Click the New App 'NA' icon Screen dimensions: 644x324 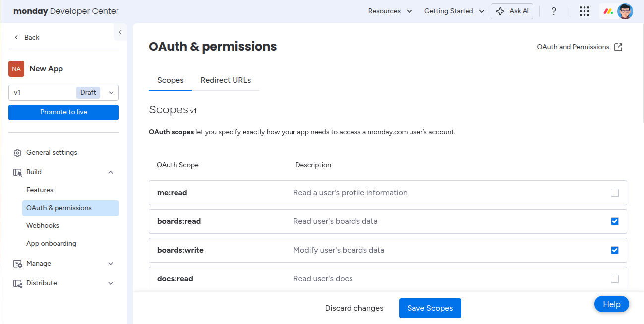16,69
